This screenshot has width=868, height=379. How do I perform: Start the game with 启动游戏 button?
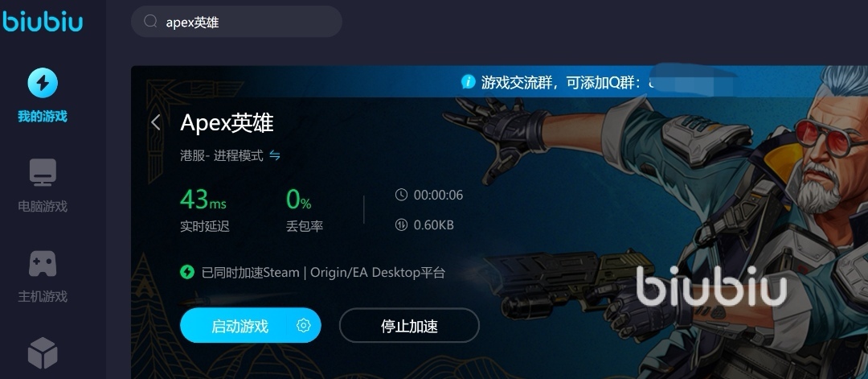coord(240,325)
